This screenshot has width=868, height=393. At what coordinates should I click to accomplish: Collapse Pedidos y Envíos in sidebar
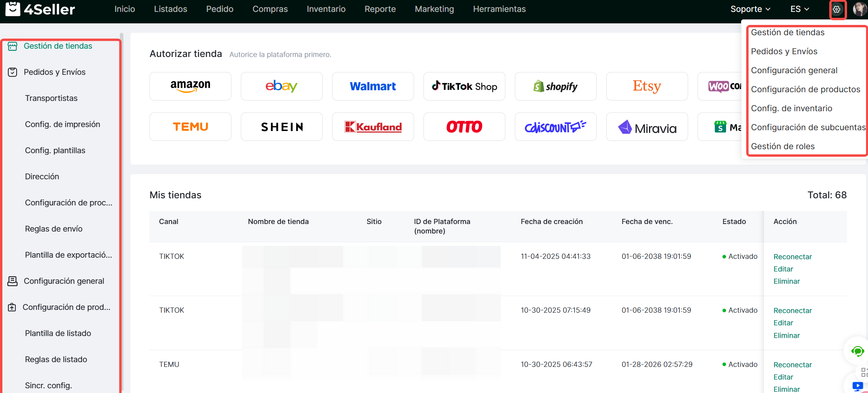pyautogui.click(x=55, y=72)
